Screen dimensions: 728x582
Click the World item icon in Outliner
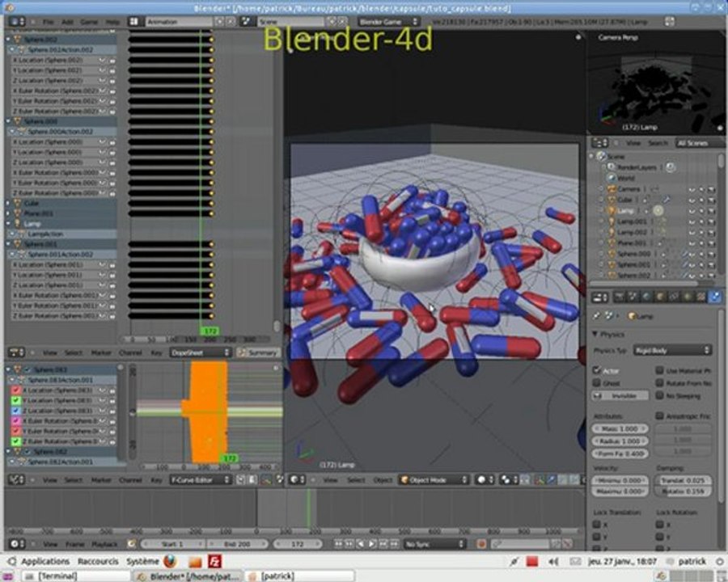611,178
